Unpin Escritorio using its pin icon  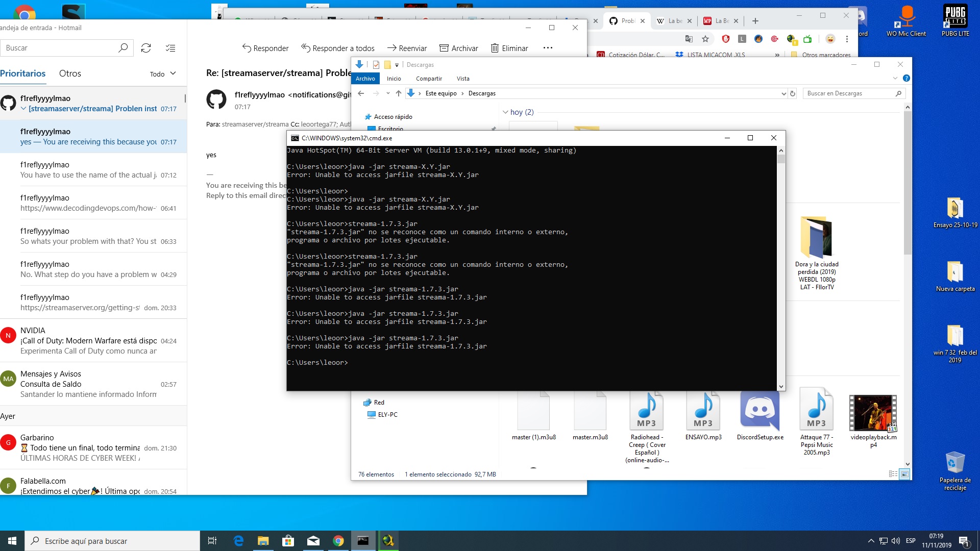click(x=493, y=127)
